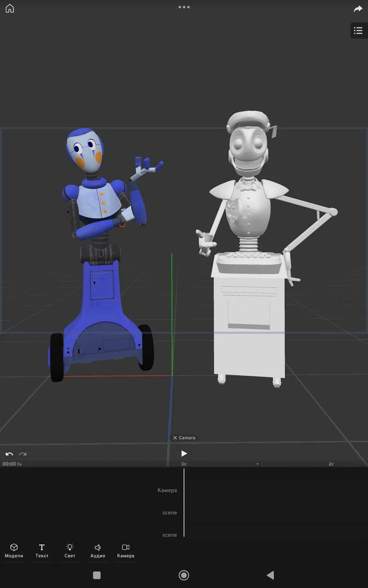368x588 pixels.
Task: Select the Камера timeline track
Action: tap(167, 490)
